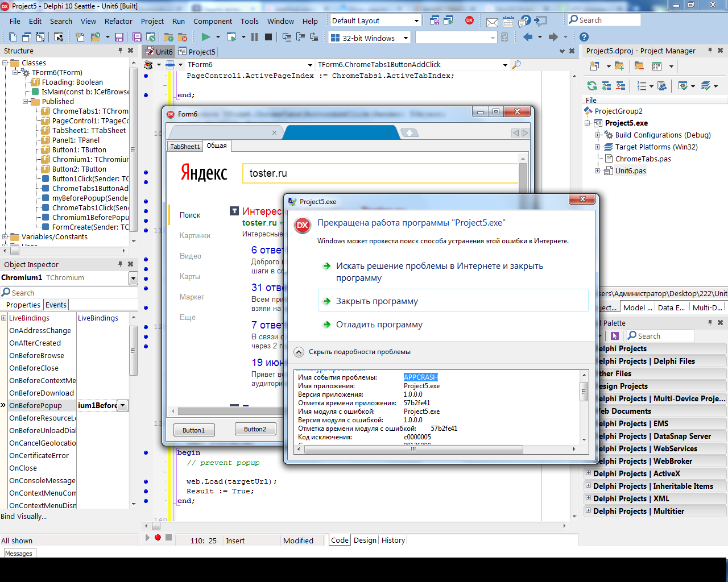The image size is (728, 582).
Task: Open the TForm6 class dropdown in editor
Action: (310, 65)
